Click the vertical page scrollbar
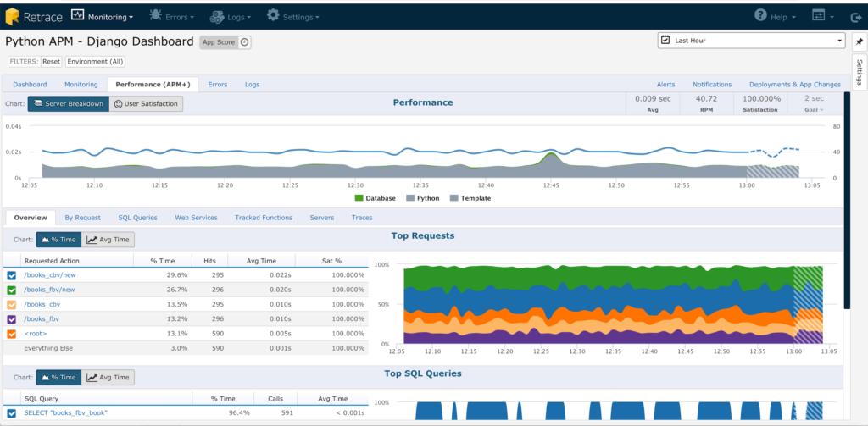This screenshot has width=868, height=426. pyautogui.click(x=847, y=200)
